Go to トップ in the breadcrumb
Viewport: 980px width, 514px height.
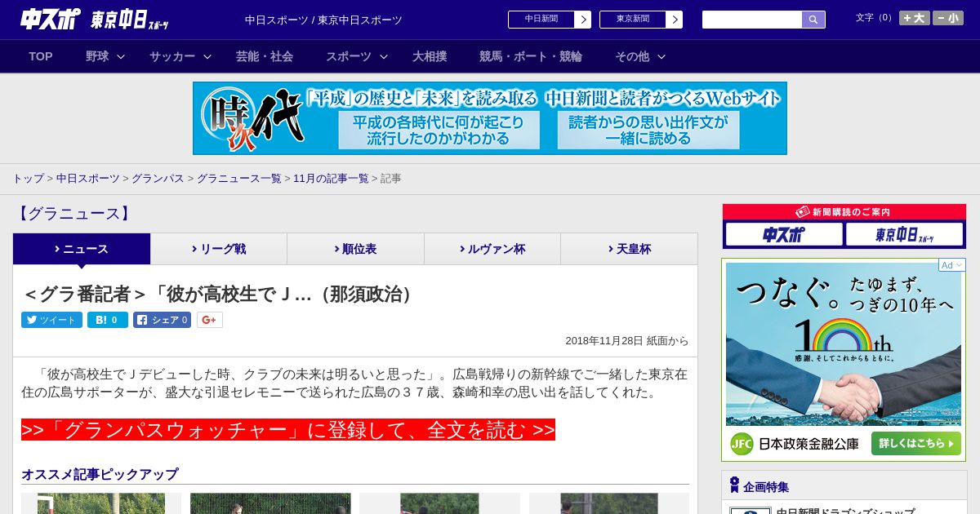click(x=28, y=178)
